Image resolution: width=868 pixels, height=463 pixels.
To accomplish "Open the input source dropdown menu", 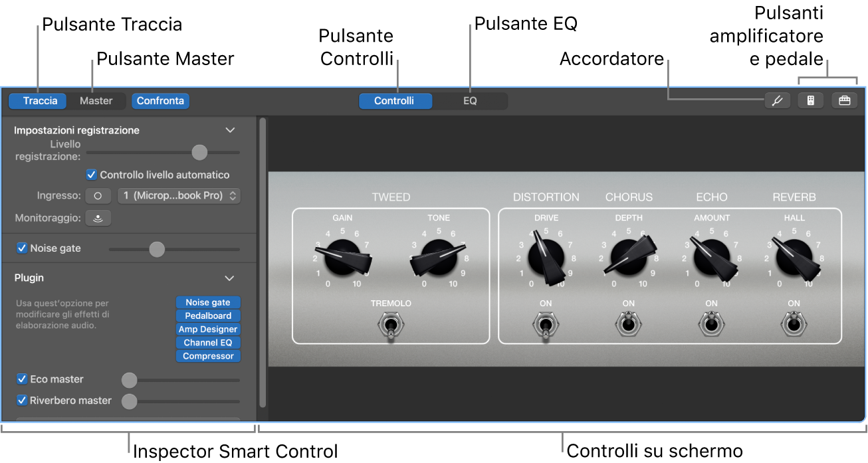I will coord(179,196).
